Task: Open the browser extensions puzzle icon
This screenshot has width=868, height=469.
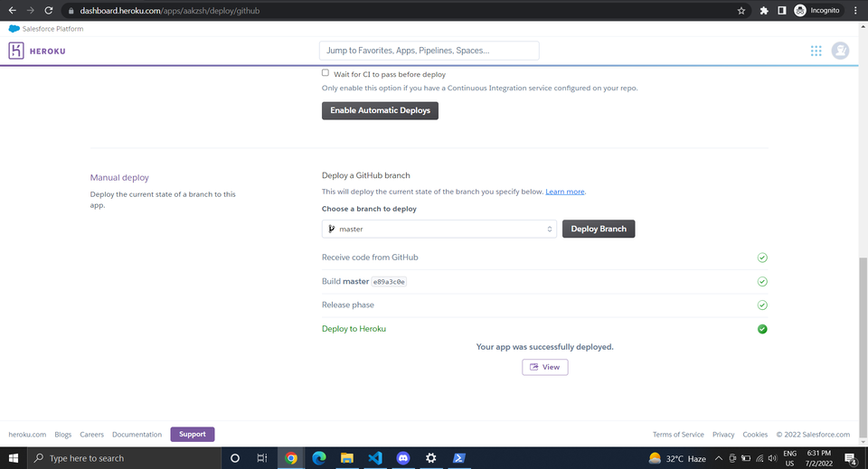Action: 764,11
